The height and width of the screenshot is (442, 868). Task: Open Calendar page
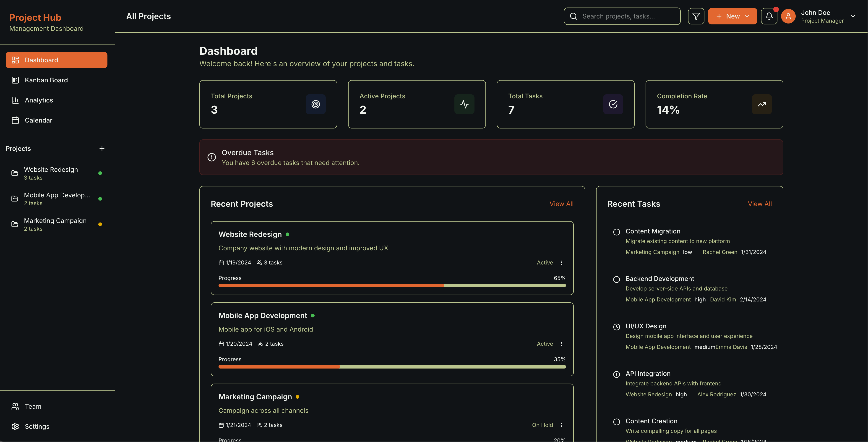(57, 120)
